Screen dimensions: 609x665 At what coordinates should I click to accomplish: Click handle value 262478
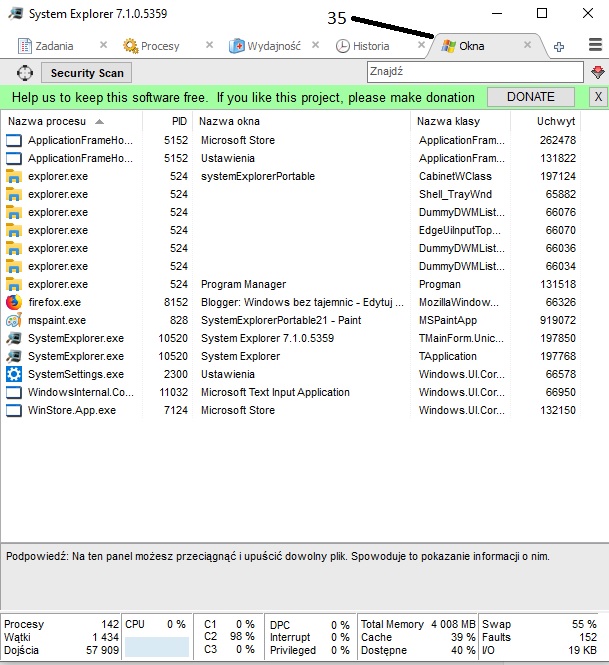pyautogui.click(x=558, y=140)
